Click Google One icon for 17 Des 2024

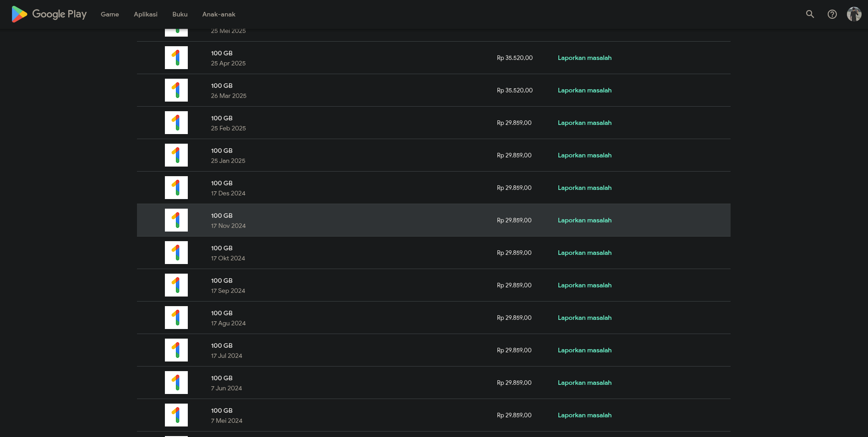pos(176,188)
